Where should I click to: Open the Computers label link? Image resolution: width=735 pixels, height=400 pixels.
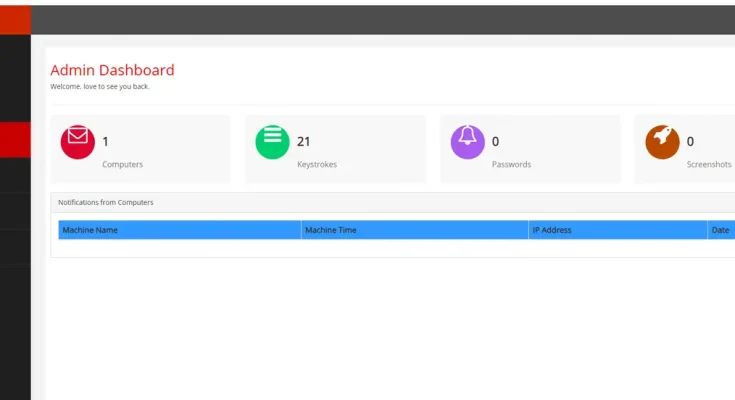click(122, 164)
